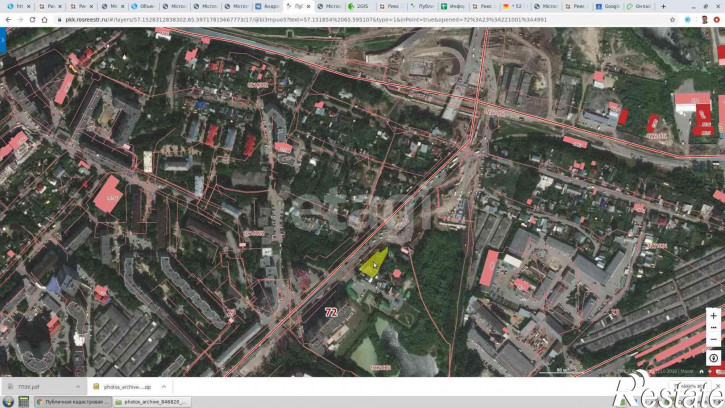Go to the browser home page icon
This screenshot has width=725, height=408.
[x=44, y=19]
